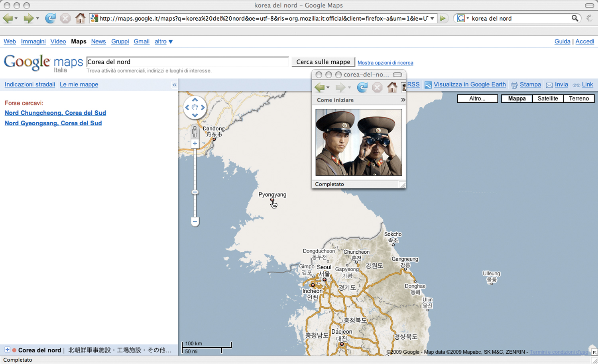Pan the map up with arrow

tap(195, 100)
